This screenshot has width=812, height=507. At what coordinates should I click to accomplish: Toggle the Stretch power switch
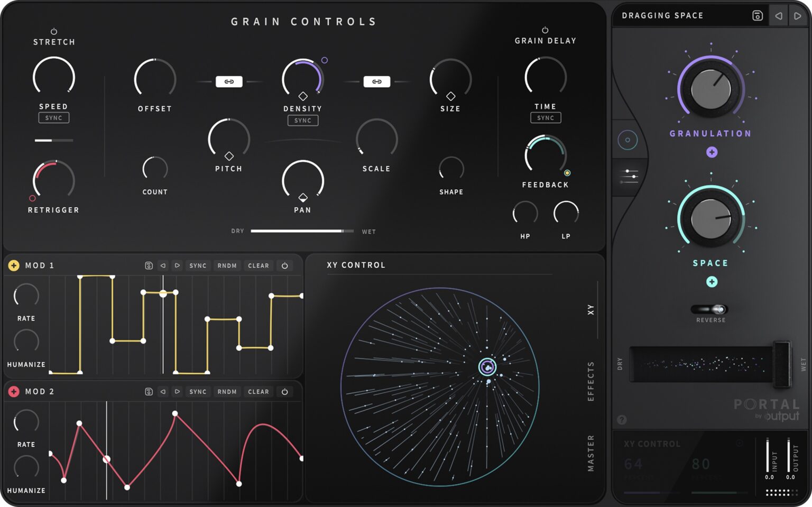54,31
